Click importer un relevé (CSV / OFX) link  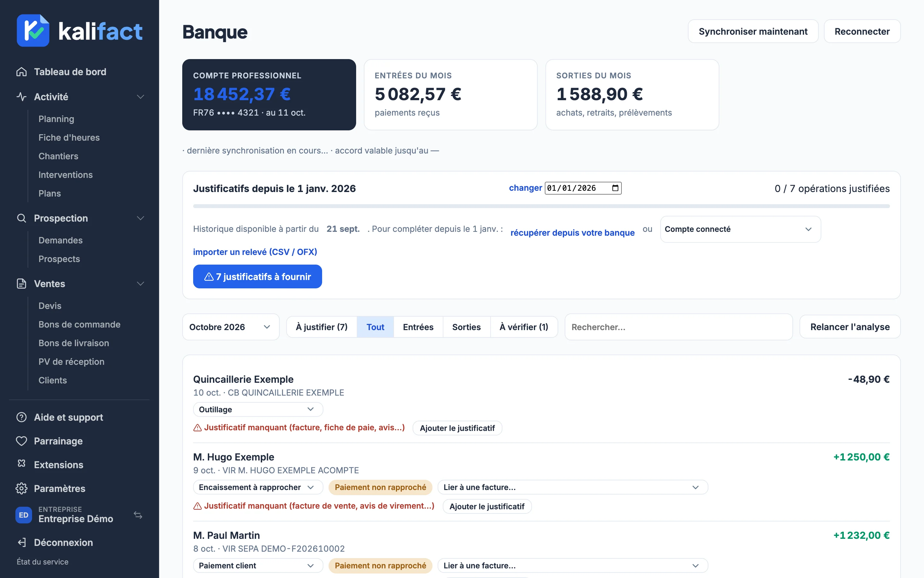pyautogui.click(x=255, y=252)
